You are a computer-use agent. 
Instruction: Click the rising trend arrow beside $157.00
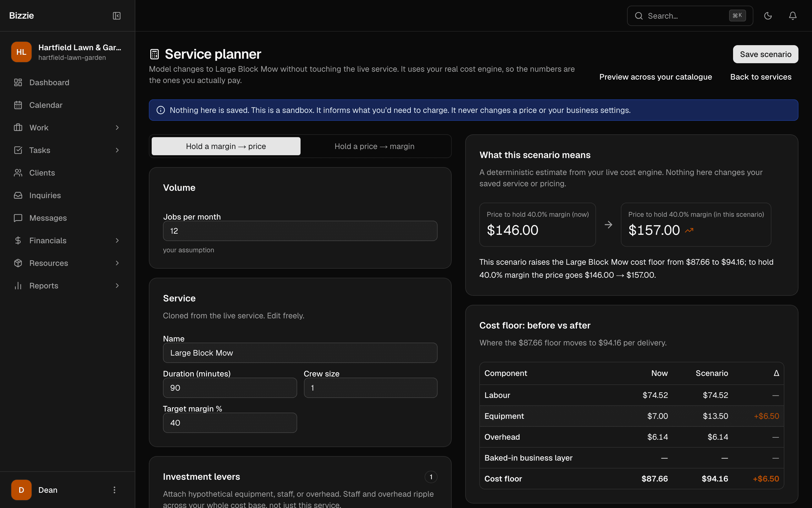(689, 231)
